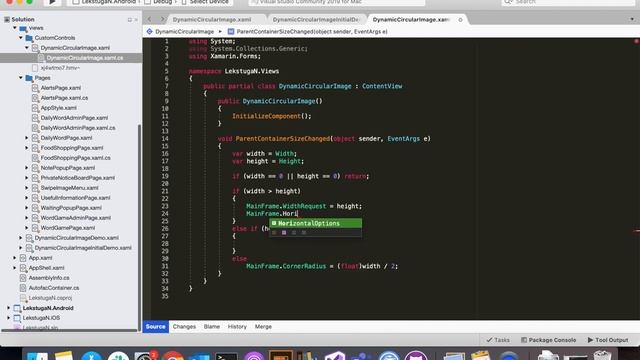Open the Package Console pad

pyautogui.click(x=548, y=340)
